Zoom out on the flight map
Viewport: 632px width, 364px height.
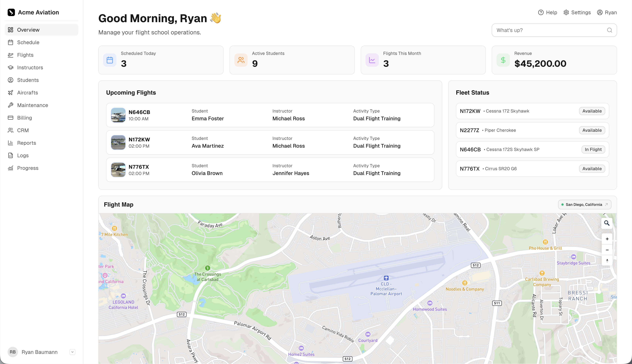pyautogui.click(x=607, y=250)
